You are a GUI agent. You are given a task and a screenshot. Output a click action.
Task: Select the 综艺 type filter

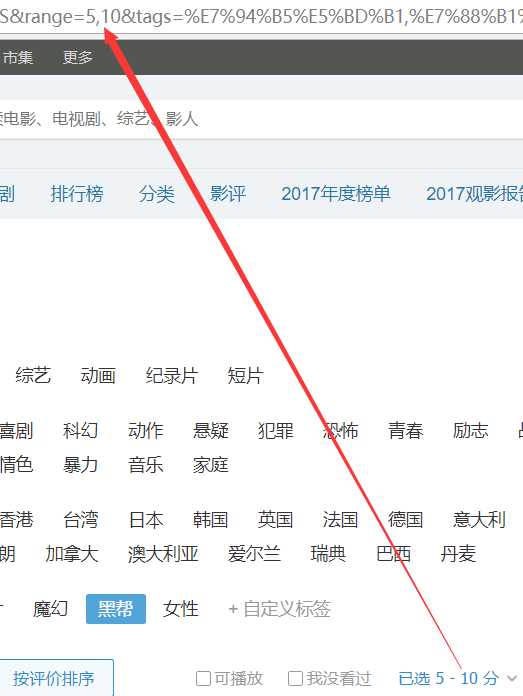click(x=33, y=376)
